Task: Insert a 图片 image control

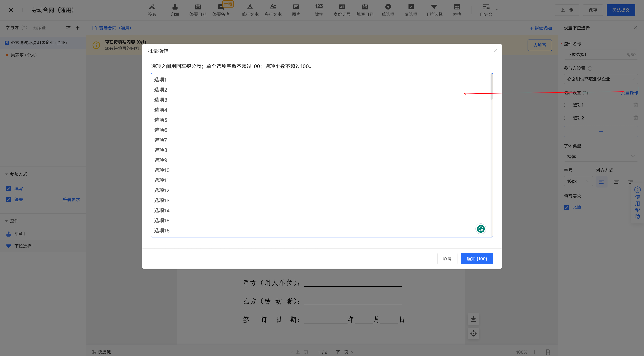Action: [x=296, y=10]
